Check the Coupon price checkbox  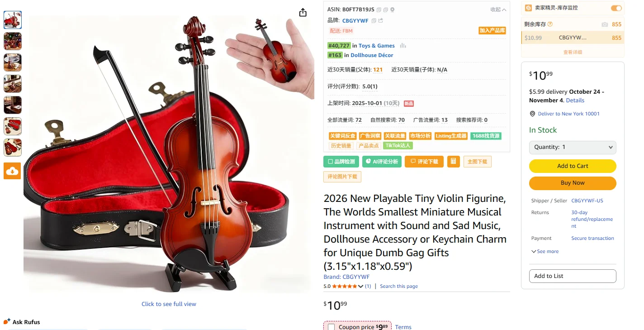click(331, 327)
